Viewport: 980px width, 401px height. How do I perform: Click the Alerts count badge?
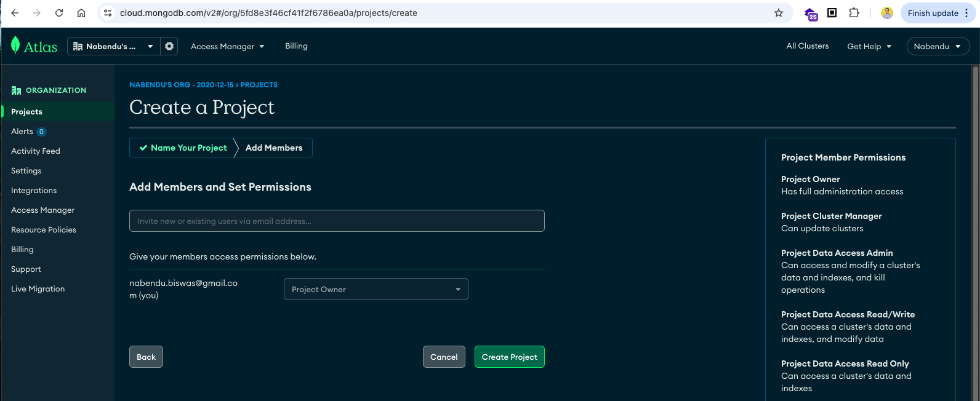tap(41, 132)
